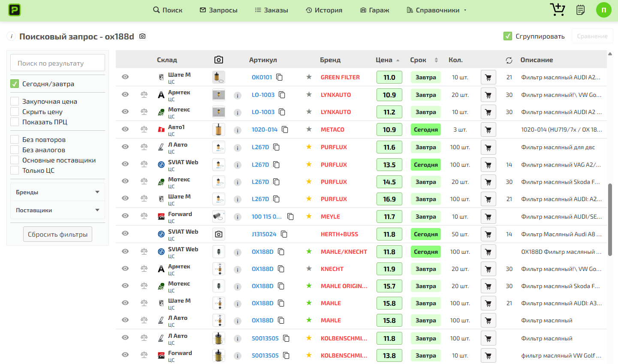Open the Запросы nav item
The width and height of the screenshot is (618, 364).
pyautogui.click(x=219, y=10)
